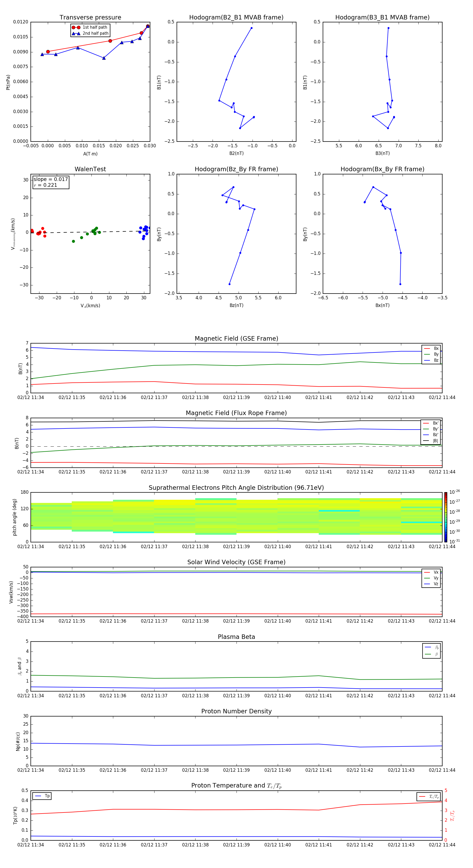Screen dimensions: 473x868
Task: Click the 'Vsw(km/s)' y-axis label
Action: point(11,592)
